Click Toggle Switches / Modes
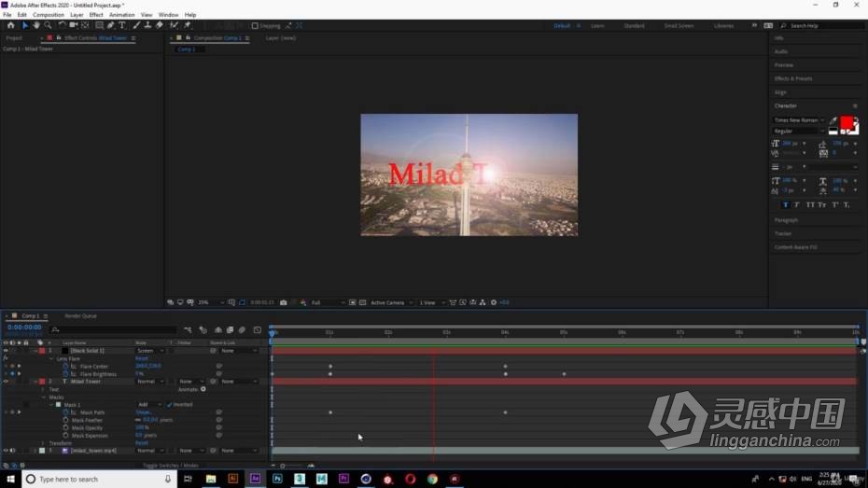Screen dimensions: 868x488 171,466
